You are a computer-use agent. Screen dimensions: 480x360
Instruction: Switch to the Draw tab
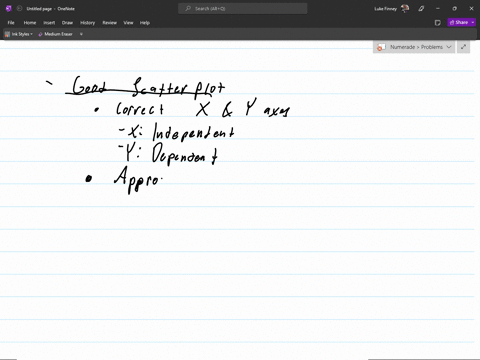pyautogui.click(x=67, y=23)
